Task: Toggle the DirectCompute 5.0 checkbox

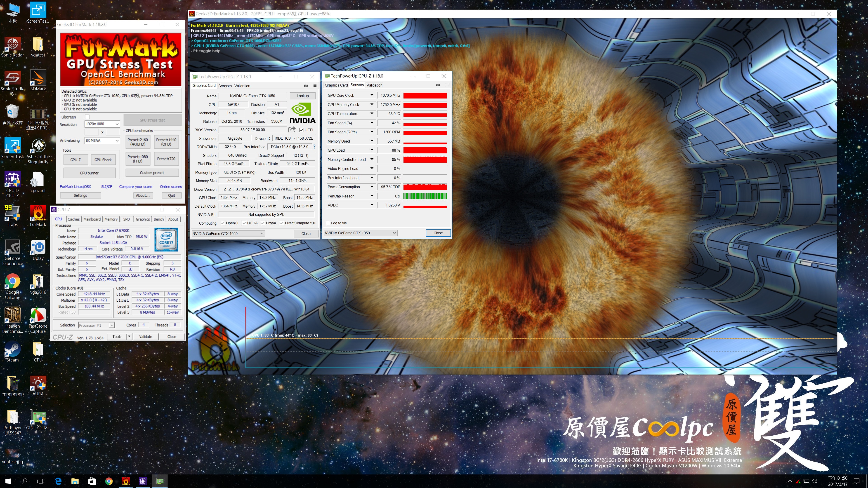Action: coord(282,223)
